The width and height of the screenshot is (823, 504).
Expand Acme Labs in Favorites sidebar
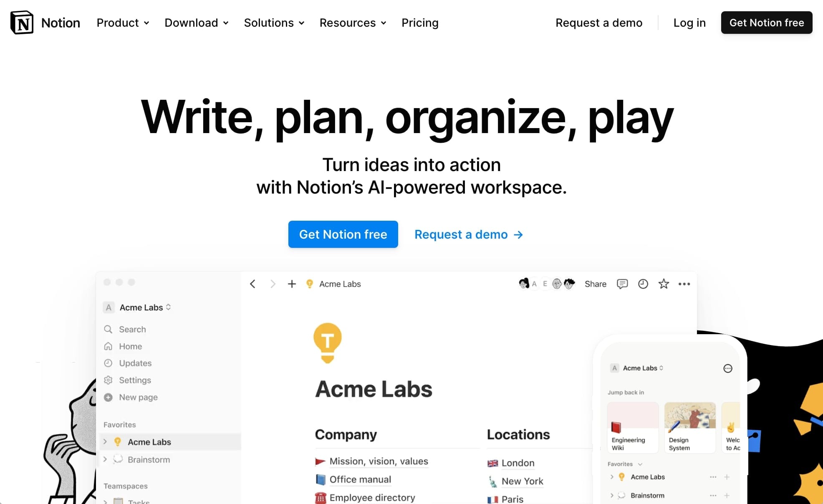pyautogui.click(x=105, y=441)
